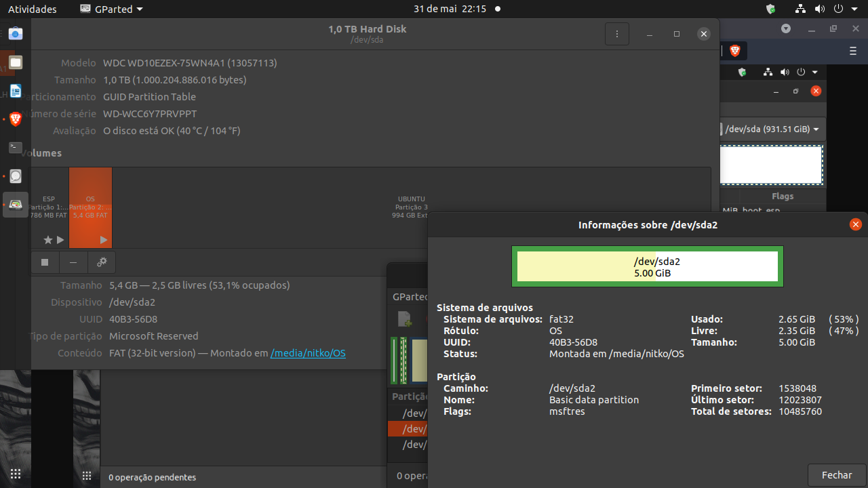The height and width of the screenshot is (488, 868).
Task: Click last sector value 12023807
Action: 800,400
